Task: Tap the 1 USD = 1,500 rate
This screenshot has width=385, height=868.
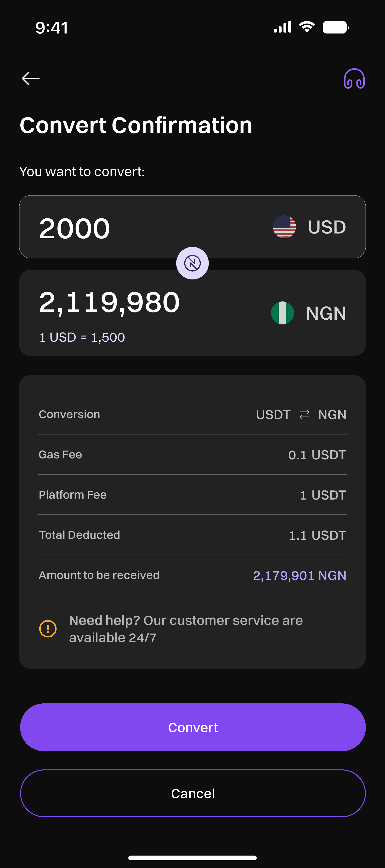Action: coord(82,337)
